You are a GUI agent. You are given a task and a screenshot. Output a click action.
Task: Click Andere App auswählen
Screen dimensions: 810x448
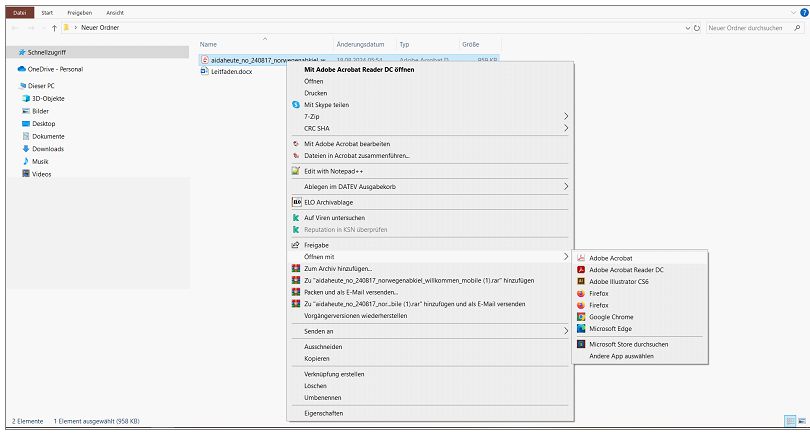point(622,356)
